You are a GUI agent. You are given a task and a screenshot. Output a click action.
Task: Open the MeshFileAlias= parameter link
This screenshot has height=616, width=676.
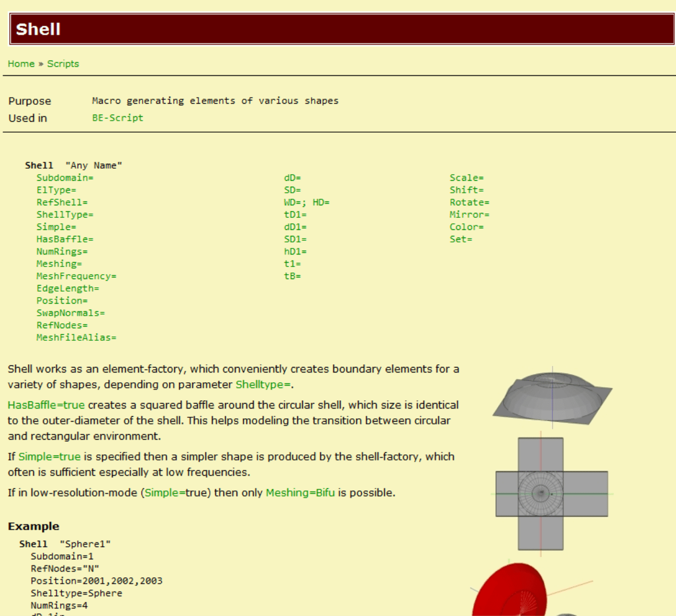pos(77,337)
